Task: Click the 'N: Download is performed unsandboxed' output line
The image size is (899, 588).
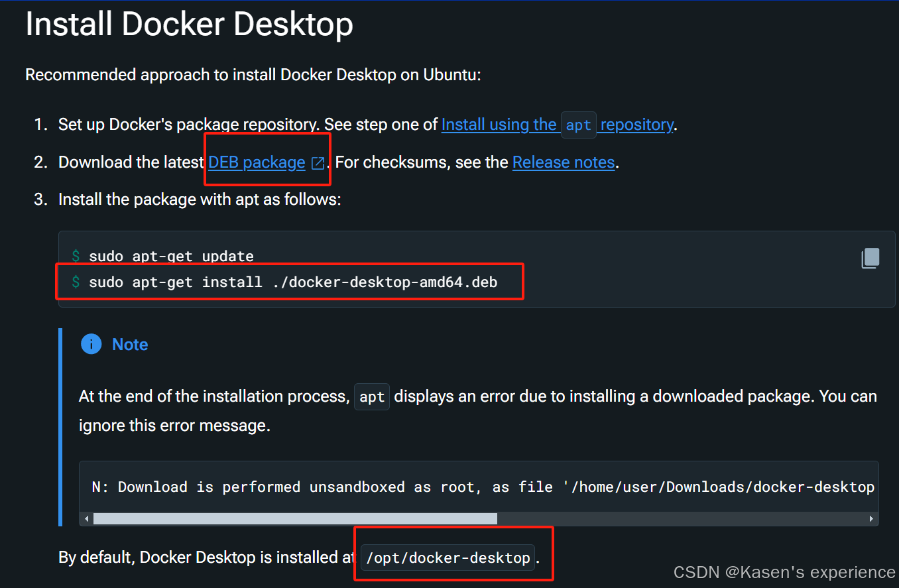Action: (x=483, y=487)
